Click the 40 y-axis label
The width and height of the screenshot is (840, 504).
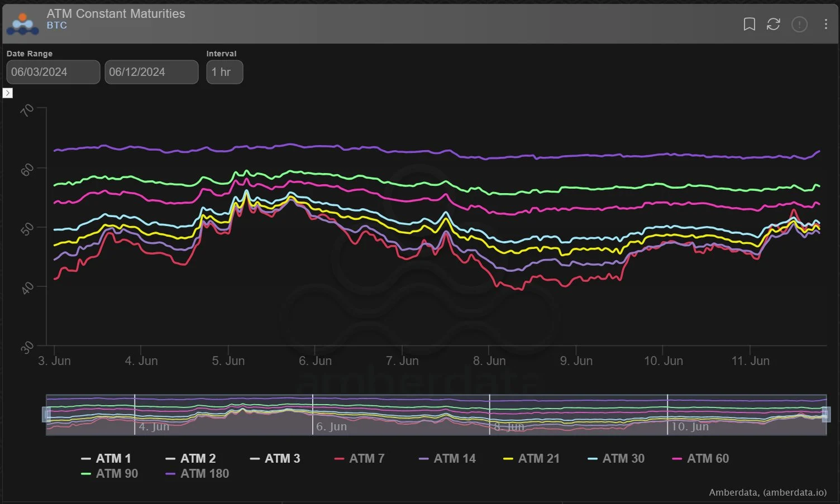26,289
